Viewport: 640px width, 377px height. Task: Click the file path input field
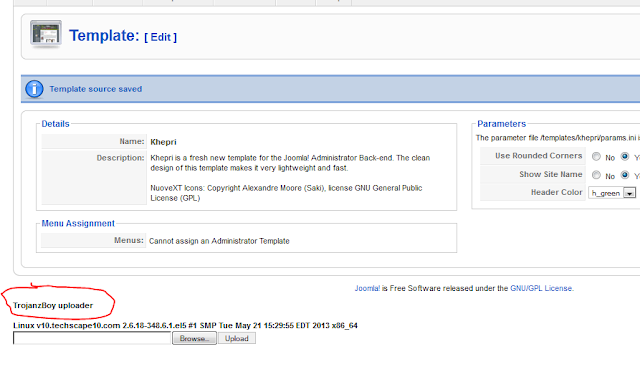[x=92, y=338]
